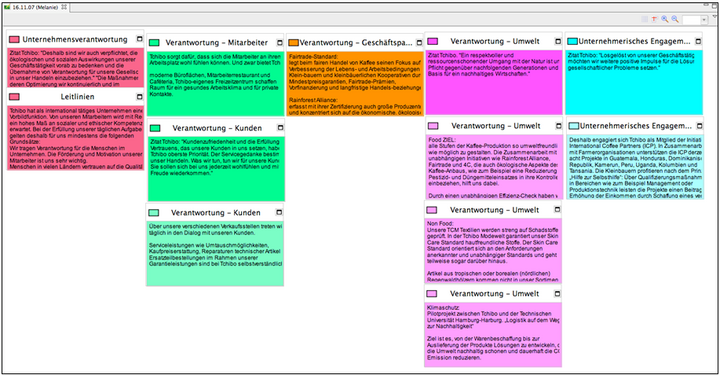
Task: Collapse the Verantwortung – Geschäftspa... card
Action: pos(419,43)
